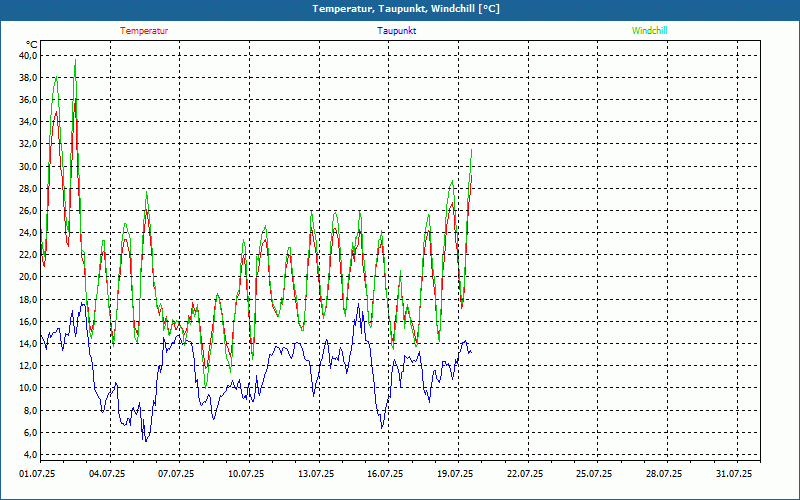
Task: Click the 20,0 y-axis value
Action: (x=29, y=277)
